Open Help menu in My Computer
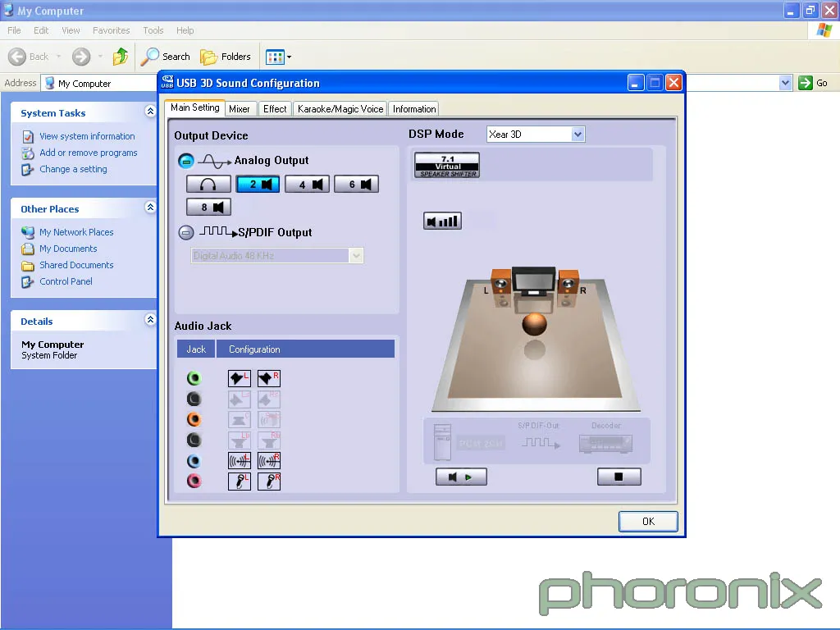 point(185,30)
